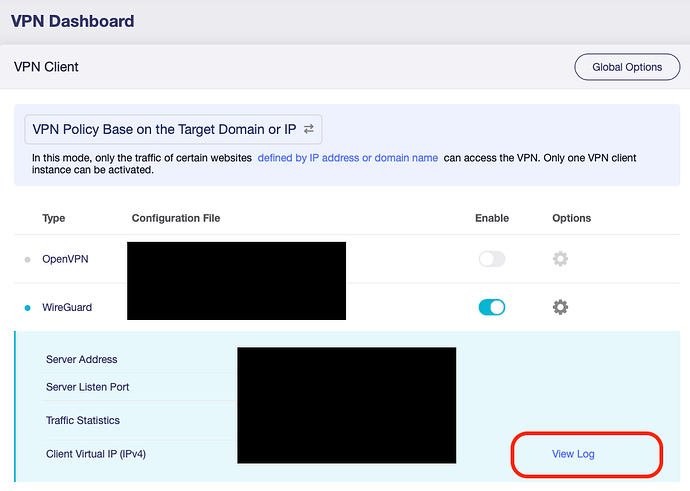Image resolution: width=690 pixels, height=491 pixels.
Task: Select the OpenVPN type entry
Action: point(65,259)
